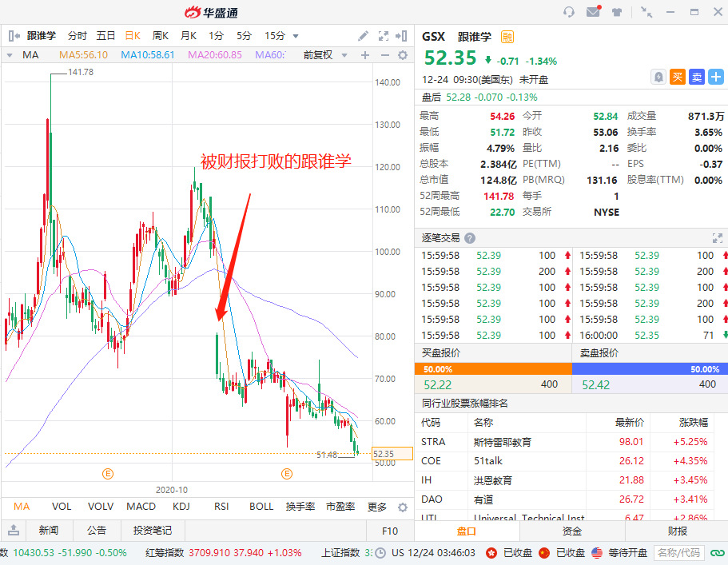Open the 投资笔记 notes tab

[153, 530]
